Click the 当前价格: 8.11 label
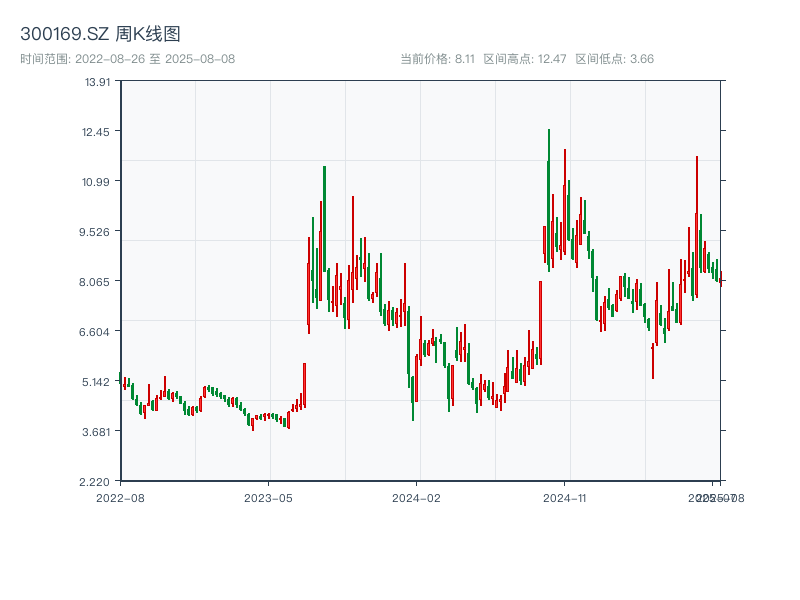 437,59
